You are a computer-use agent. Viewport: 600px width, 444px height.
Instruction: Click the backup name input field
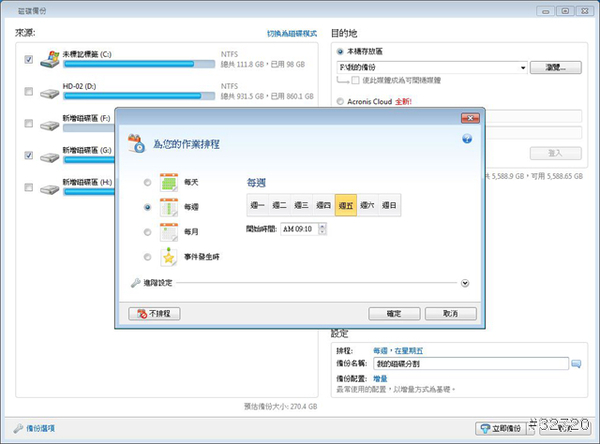471,364
